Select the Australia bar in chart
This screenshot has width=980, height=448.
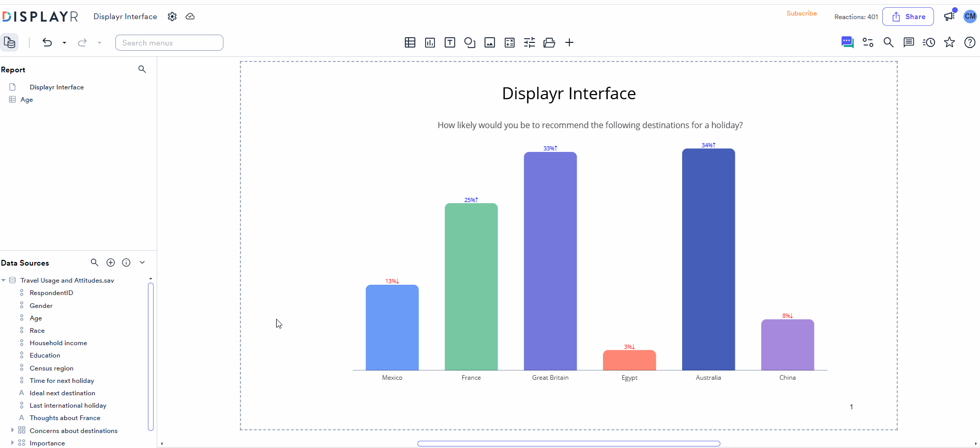coord(708,259)
